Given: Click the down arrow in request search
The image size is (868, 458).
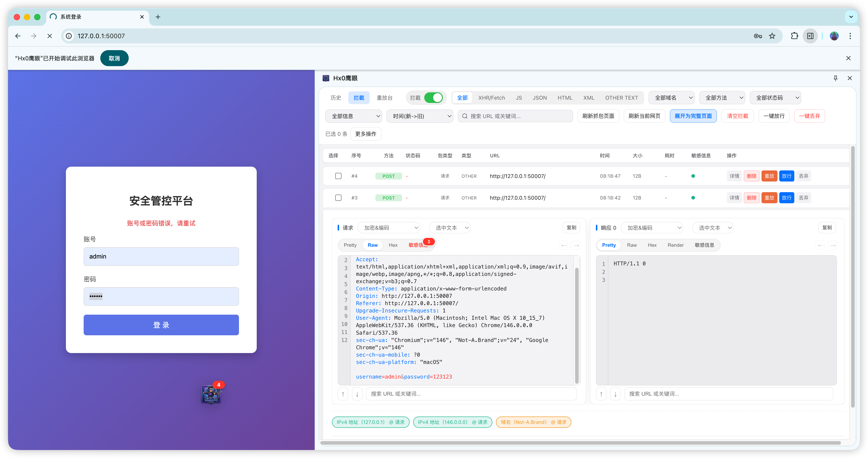Looking at the screenshot, I should click(x=357, y=394).
